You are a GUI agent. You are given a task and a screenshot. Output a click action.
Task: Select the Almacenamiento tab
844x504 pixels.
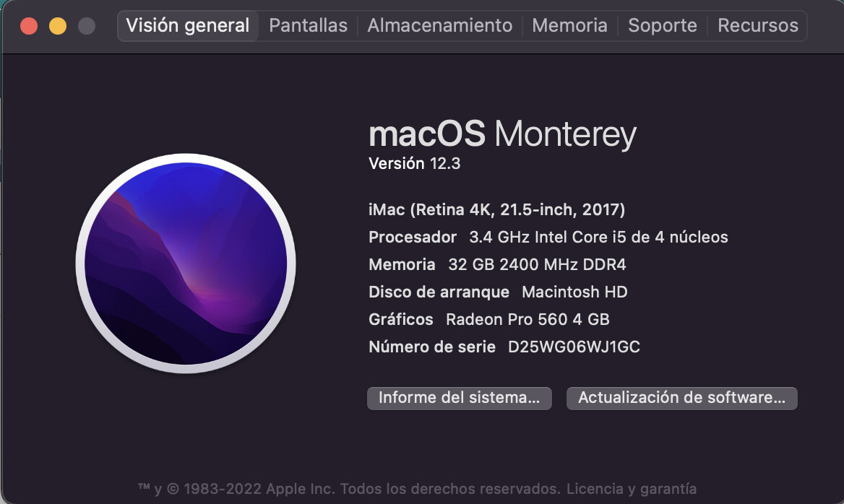440,25
